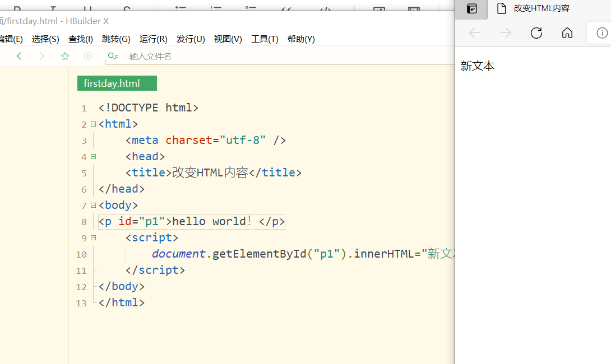
Task: Collapse the head tag on line 4
Action: (x=93, y=156)
